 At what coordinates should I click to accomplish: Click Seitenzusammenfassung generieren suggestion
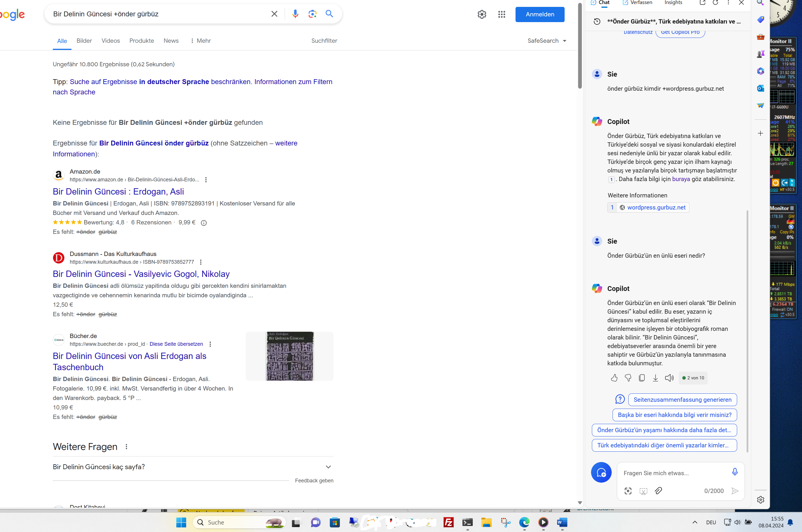pos(683,400)
